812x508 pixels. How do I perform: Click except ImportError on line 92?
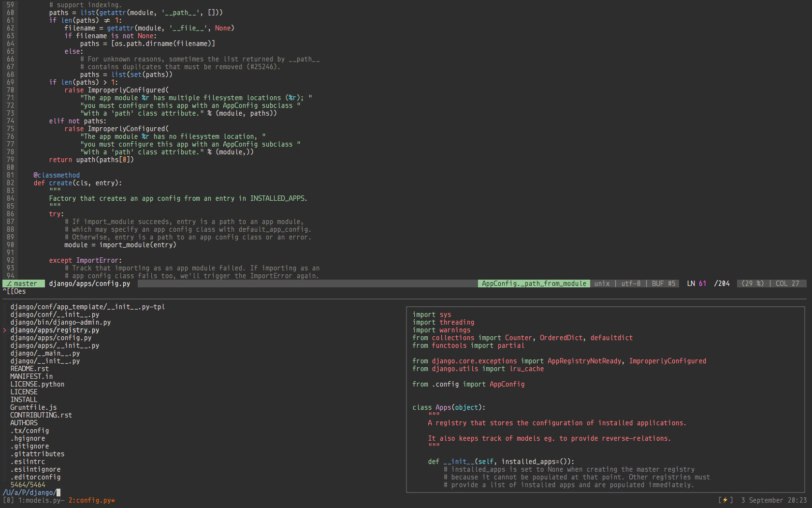point(86,260)
